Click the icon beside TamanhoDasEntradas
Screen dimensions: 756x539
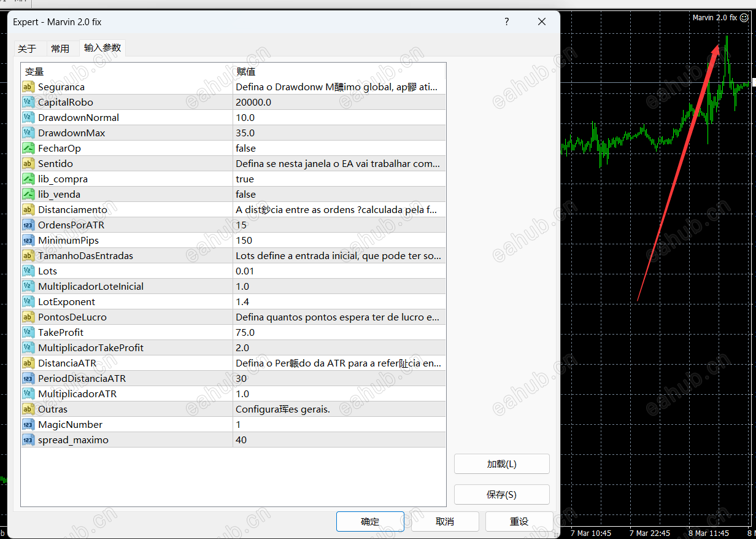click(x=28, y=256)
